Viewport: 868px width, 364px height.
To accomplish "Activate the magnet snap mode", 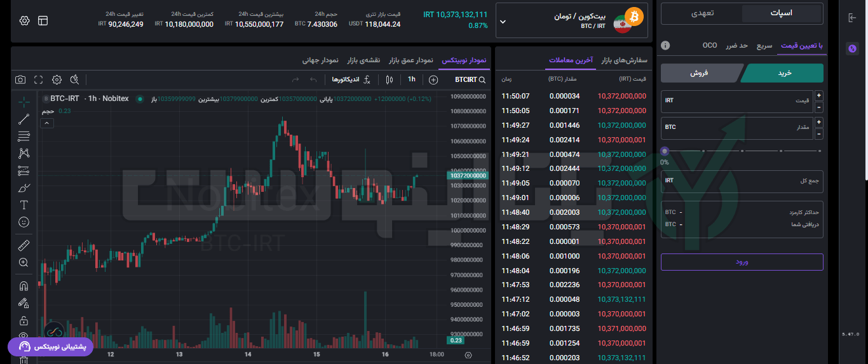I will (24, 286).
